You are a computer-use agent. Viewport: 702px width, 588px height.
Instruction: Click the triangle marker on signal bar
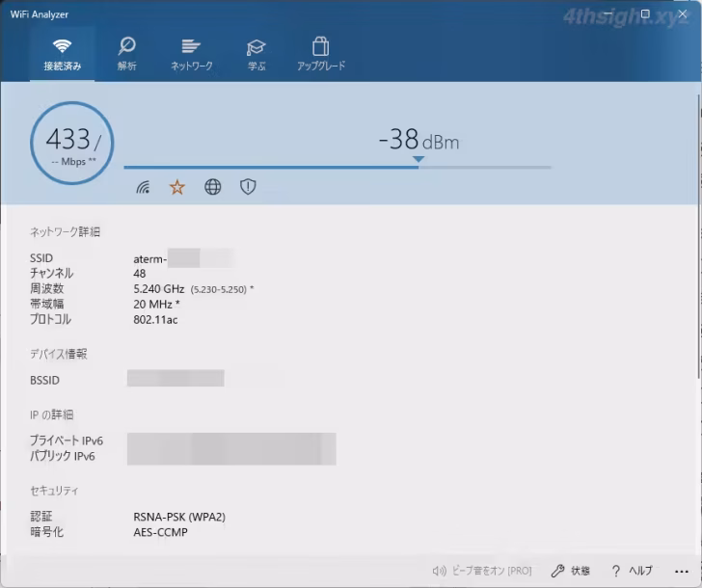point(418,159)
